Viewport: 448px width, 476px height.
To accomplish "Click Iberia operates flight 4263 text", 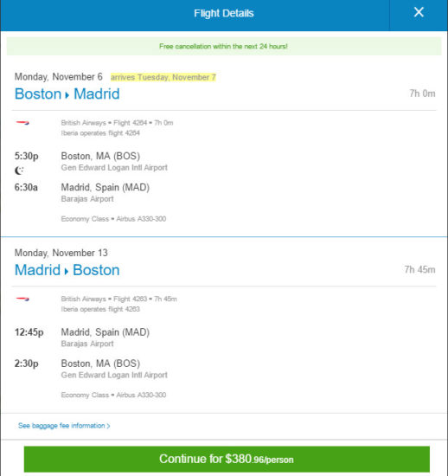I will coord(100,309).
